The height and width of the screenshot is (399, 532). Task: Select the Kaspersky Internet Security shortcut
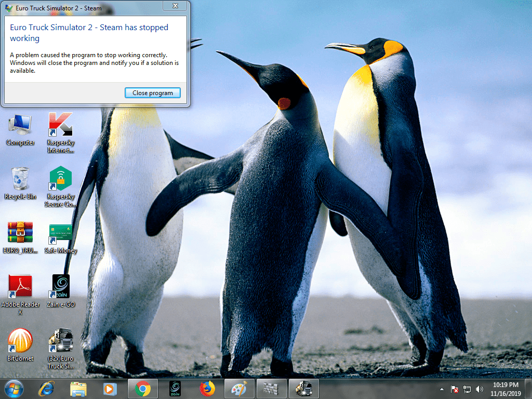tap(60, 133)
